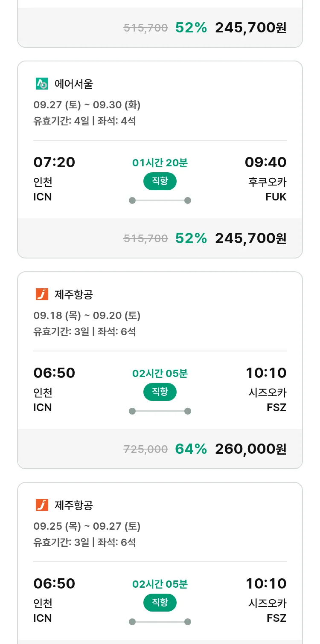The width and height of the screenshot is (320, 644).
Task: Select the 에어서울 airline name
Action: 73,84
